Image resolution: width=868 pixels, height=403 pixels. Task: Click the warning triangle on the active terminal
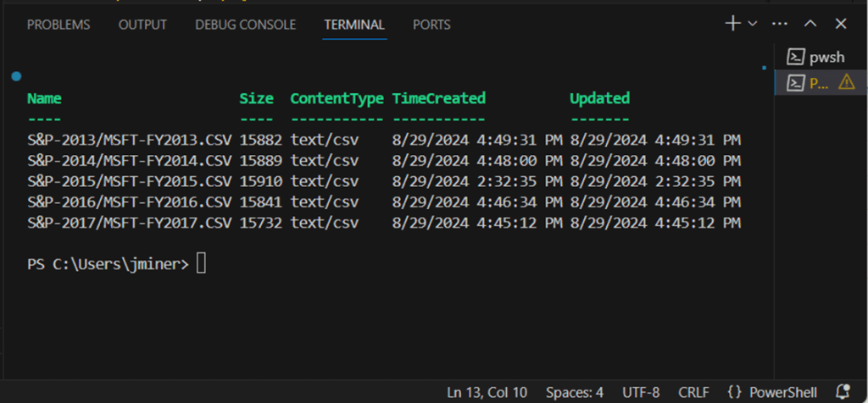point(846,82)
